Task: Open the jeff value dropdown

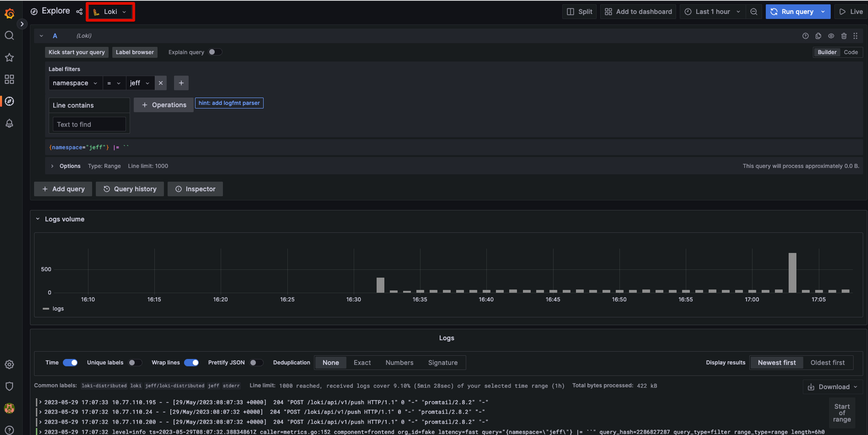Action: [x=140, y=83]
